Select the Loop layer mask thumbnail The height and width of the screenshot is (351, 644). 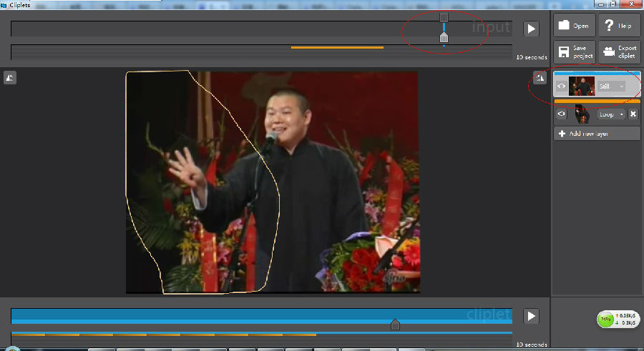pyautogui.click(x=582, y=114)
